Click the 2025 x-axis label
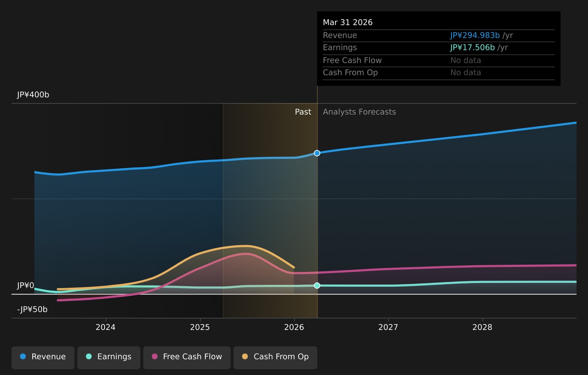Viewport: 588px width, 375px height. pyautogui.click(x=200, y=327)
